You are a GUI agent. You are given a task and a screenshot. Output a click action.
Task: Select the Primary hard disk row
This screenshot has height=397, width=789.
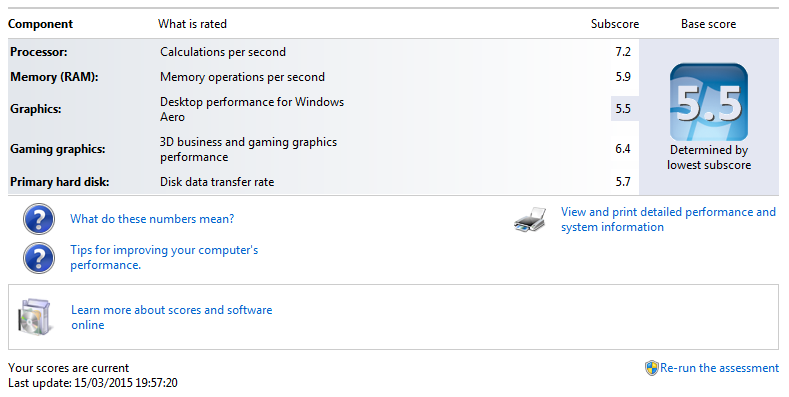[x=324, y=182]
